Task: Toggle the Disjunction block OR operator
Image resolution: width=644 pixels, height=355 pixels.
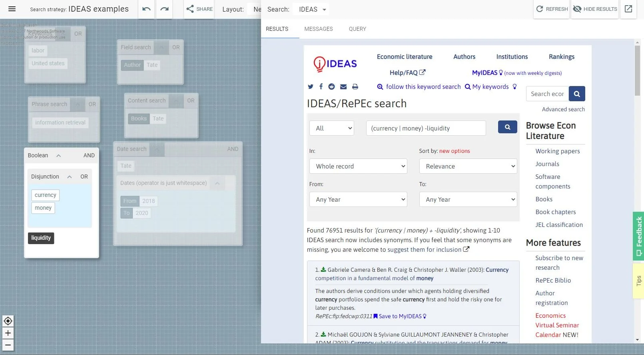Action: 84,176
